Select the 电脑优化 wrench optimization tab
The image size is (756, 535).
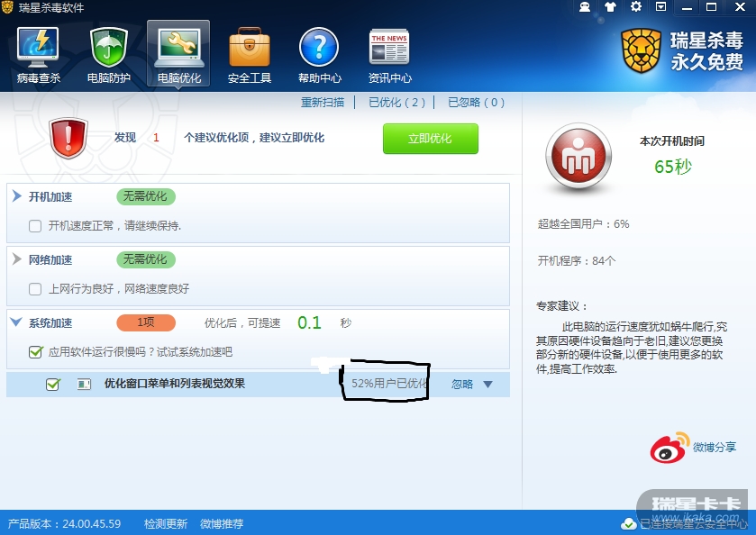[x=178, y=54]
